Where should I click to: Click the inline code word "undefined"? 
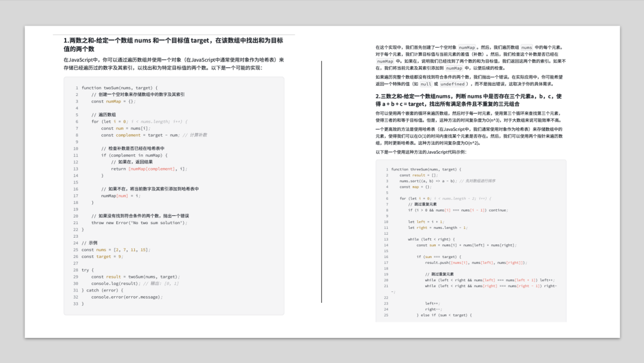453,84
